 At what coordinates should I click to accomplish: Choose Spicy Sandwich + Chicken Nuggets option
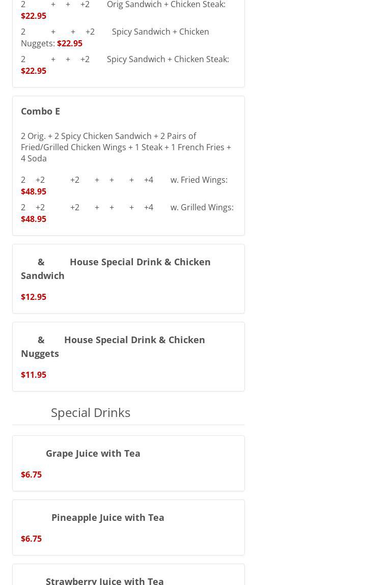160,32
